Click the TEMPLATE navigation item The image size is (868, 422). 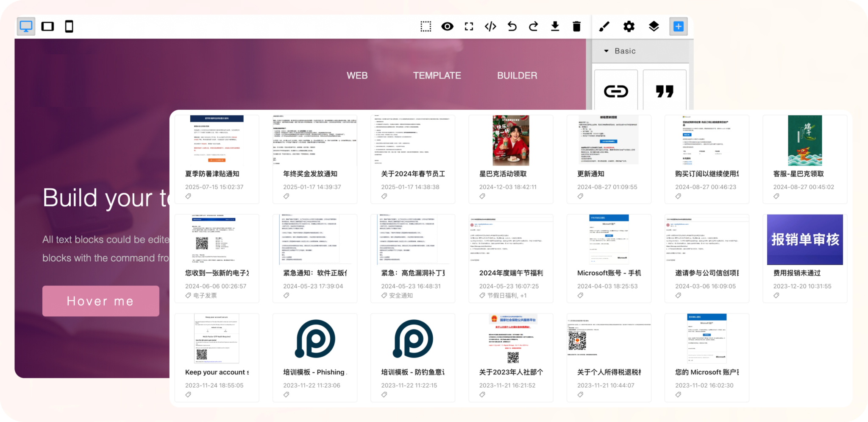click(437, 75)
